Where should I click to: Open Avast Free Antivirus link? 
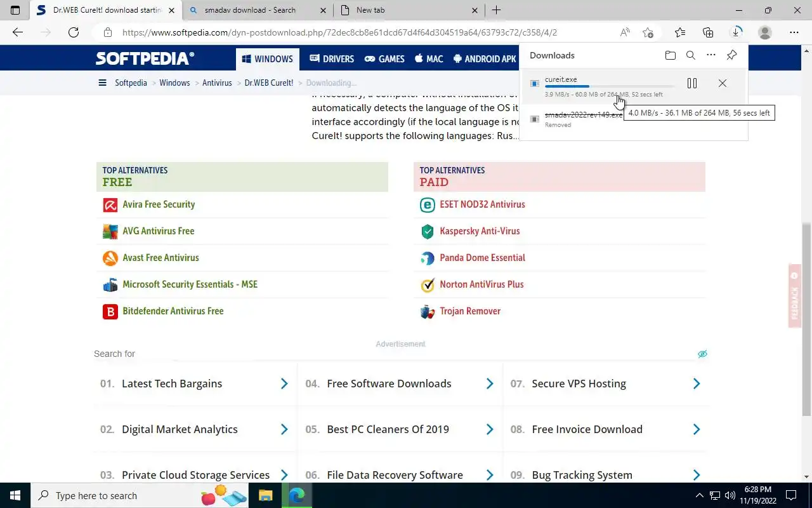pos(160,258)
